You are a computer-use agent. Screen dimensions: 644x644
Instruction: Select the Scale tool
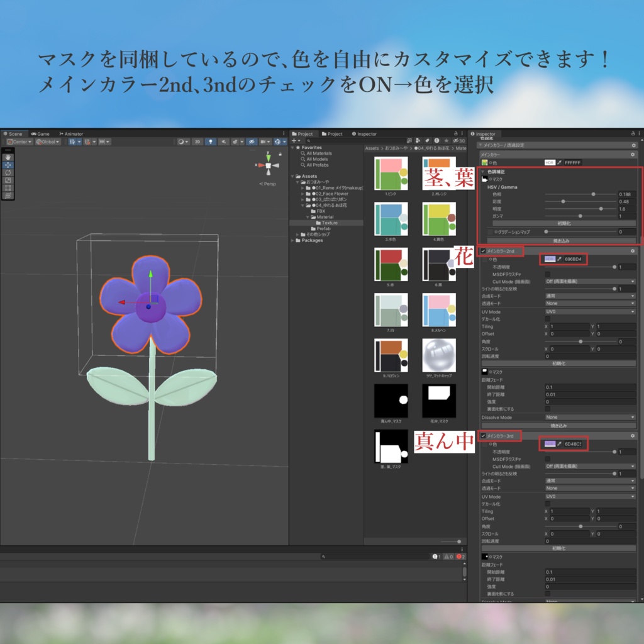tap(8, 180)
